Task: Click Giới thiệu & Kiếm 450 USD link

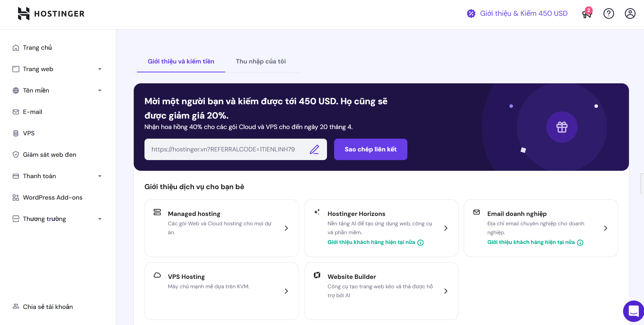Action: point(524,14)
